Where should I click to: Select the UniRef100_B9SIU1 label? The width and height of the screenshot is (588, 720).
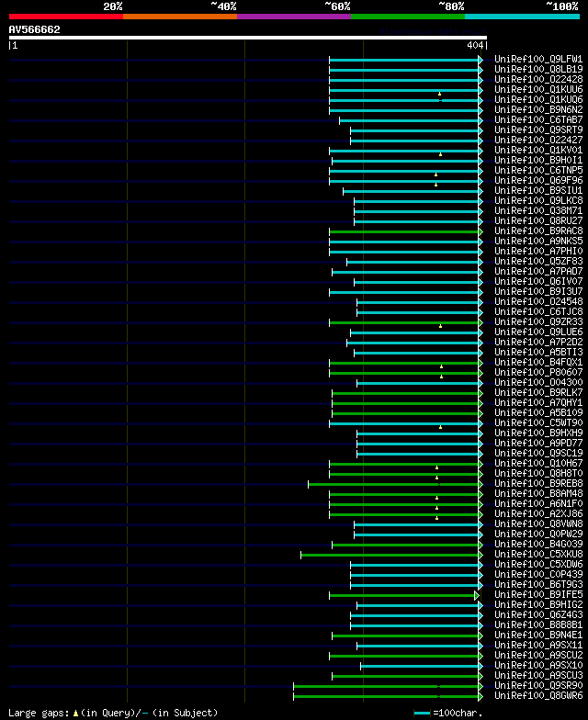538,191
